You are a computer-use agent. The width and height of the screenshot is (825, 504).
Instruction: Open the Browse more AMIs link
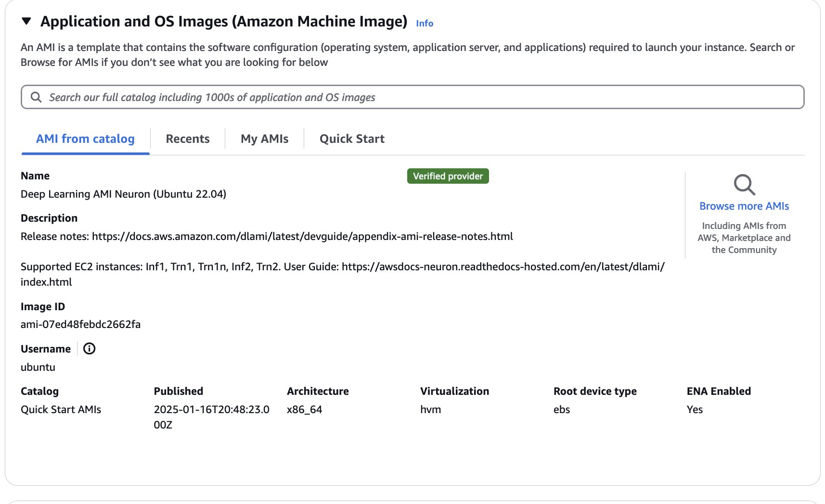pos(744,206)
